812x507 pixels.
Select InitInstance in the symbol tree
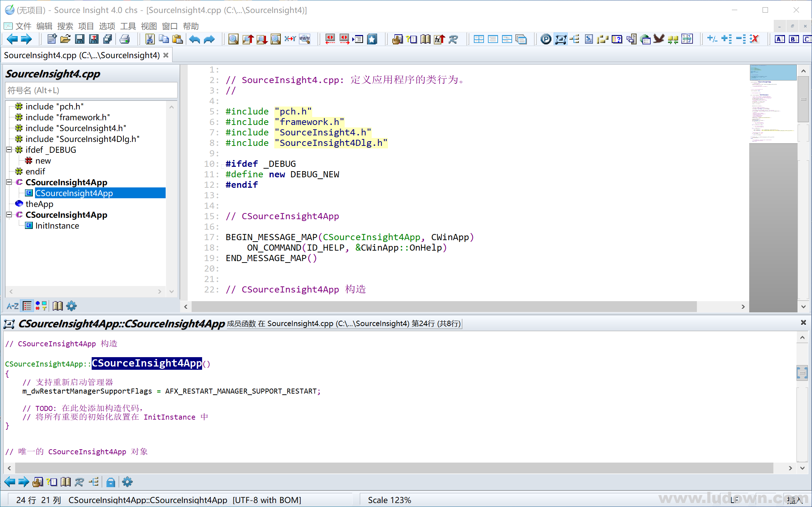57,226
